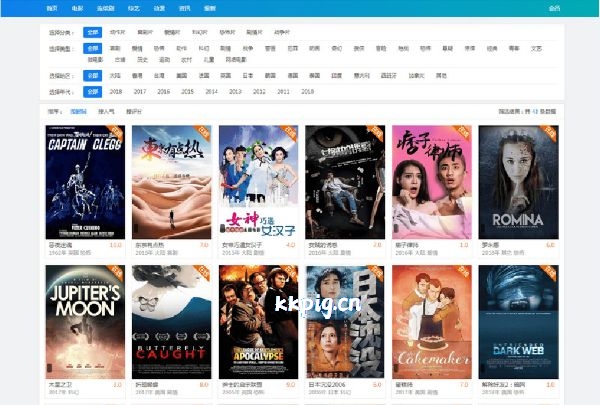Click the 女神巧逼女汉子 title text below its poster
The image size is (600, 405).
(x=242, y=245)
